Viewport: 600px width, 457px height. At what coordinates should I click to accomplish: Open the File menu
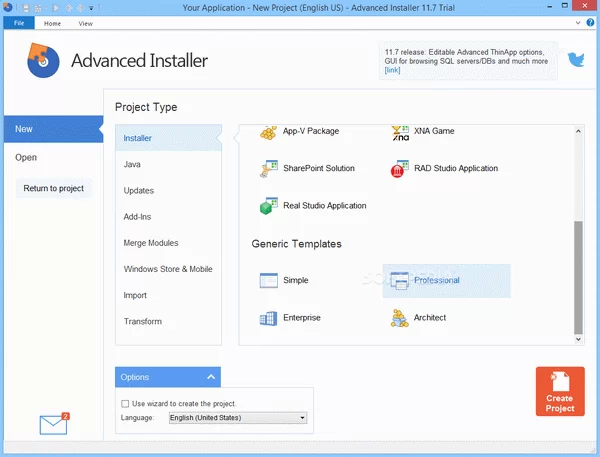click(x=18, y=22)
